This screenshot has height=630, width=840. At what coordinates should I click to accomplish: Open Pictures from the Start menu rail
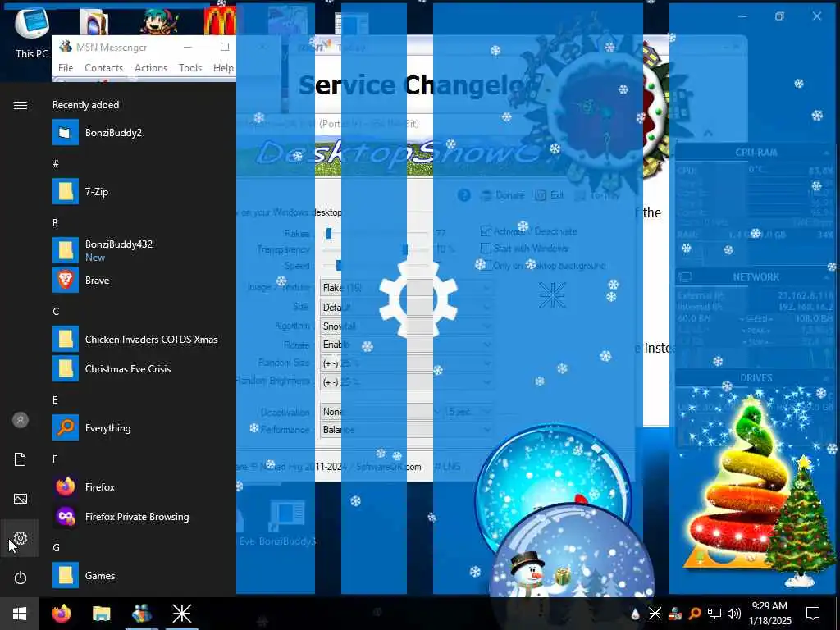(20, 499)
